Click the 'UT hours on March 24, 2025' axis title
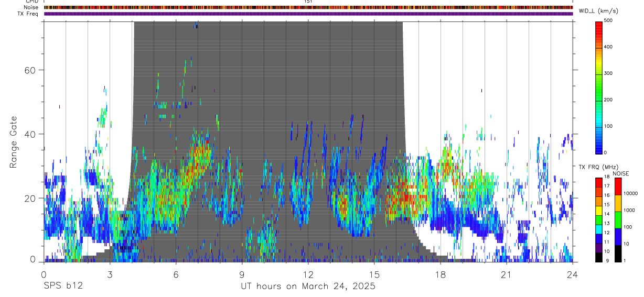This screenshot has height=297, width=644. 308,286
